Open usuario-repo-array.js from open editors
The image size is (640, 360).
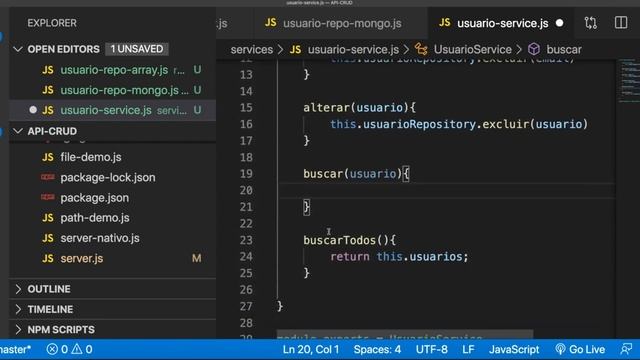(x=113, y=70)
